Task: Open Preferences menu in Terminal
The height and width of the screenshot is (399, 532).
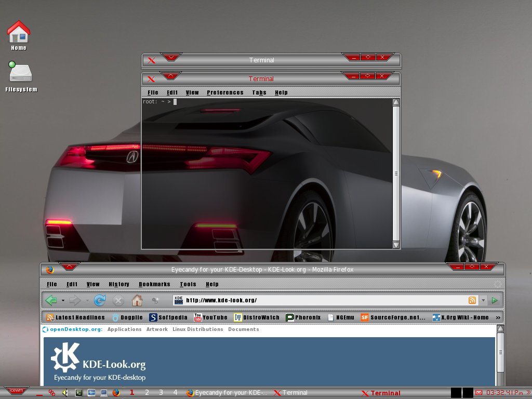Action: coord(225,92)
